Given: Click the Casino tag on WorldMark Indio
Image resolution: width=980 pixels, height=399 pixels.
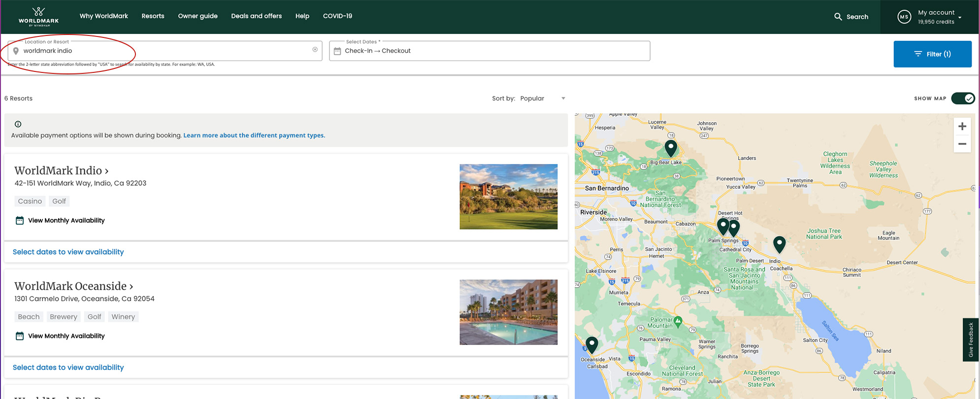Looking at the screenshot, I should 30,201.
